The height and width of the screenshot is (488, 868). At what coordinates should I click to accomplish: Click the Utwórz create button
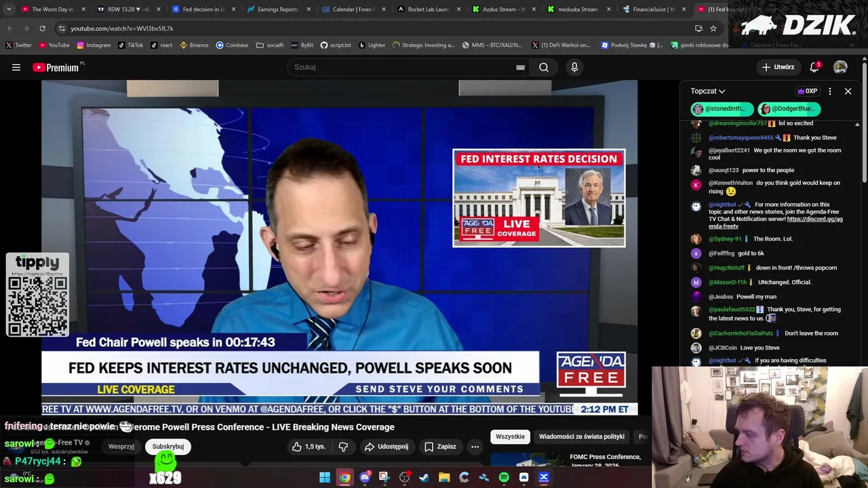[778, 67]
